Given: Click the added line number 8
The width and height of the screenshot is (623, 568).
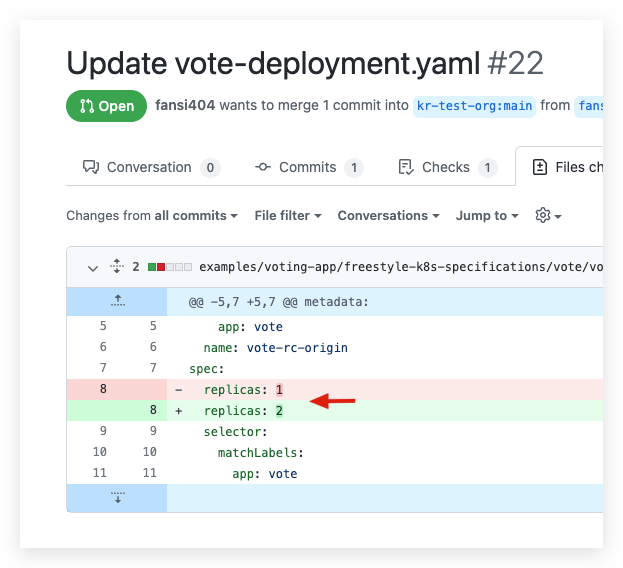Looking at the screenshot, I should click(153, 411).
